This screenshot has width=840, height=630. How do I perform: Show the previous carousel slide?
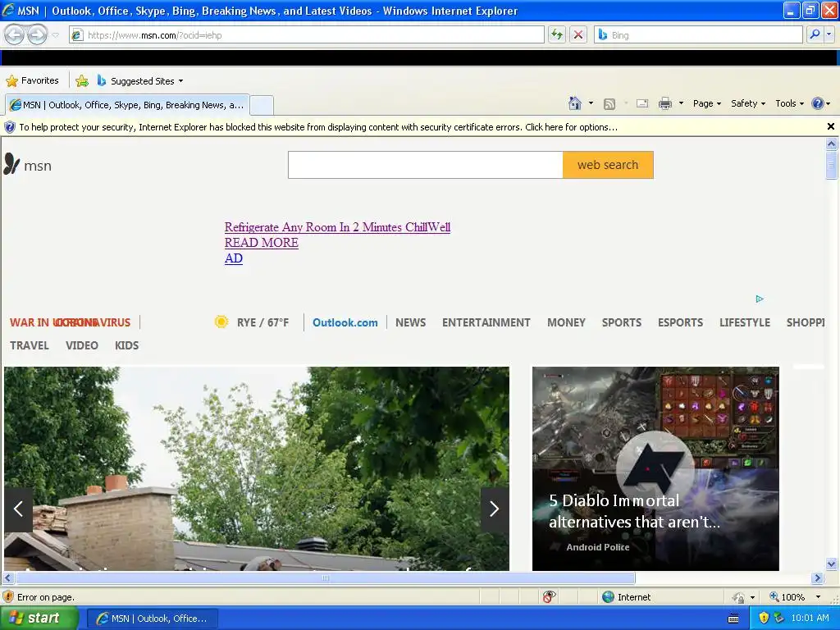(x=18, y=509)
